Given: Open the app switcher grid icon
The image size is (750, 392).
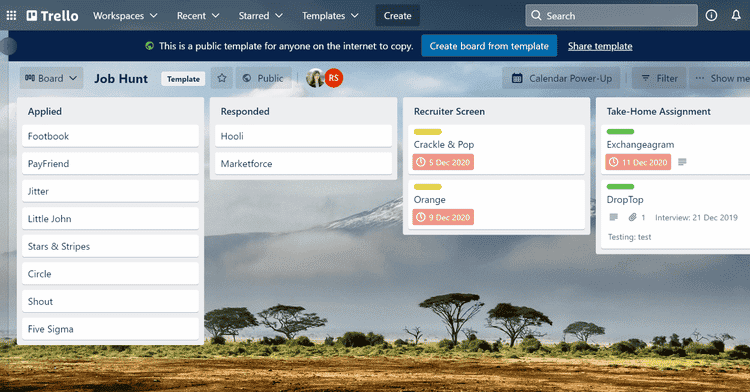Looking at the screenshot, I should pyautogui.click(x=11, y=16).
